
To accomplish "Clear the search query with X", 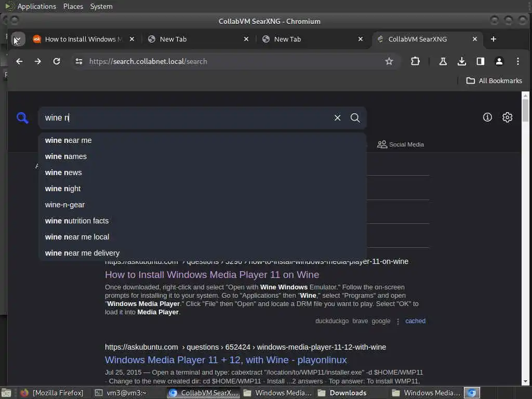I will point(337,118).
